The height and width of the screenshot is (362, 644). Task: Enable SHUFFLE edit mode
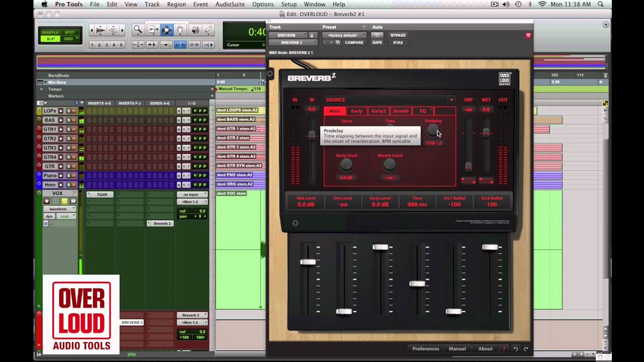[x=50, y=33]
